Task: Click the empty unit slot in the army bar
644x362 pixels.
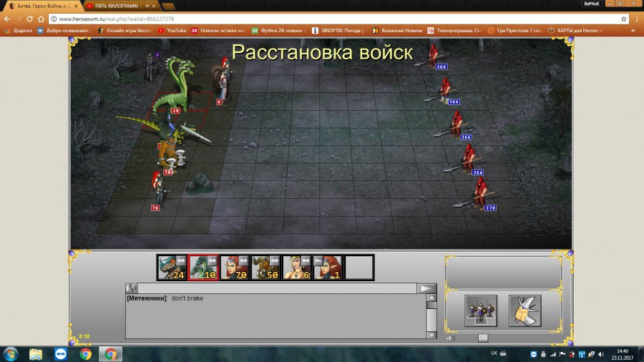Action: (x=359, y=268)
